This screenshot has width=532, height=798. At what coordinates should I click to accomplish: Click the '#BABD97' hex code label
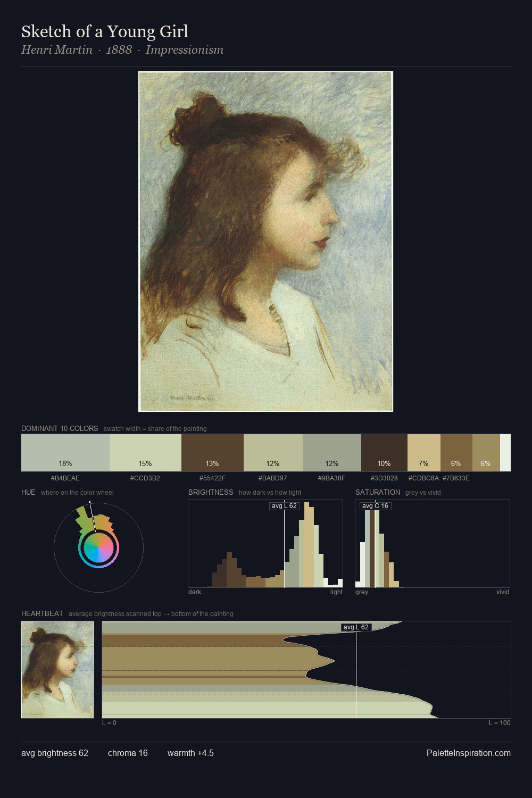coord(273,478)
